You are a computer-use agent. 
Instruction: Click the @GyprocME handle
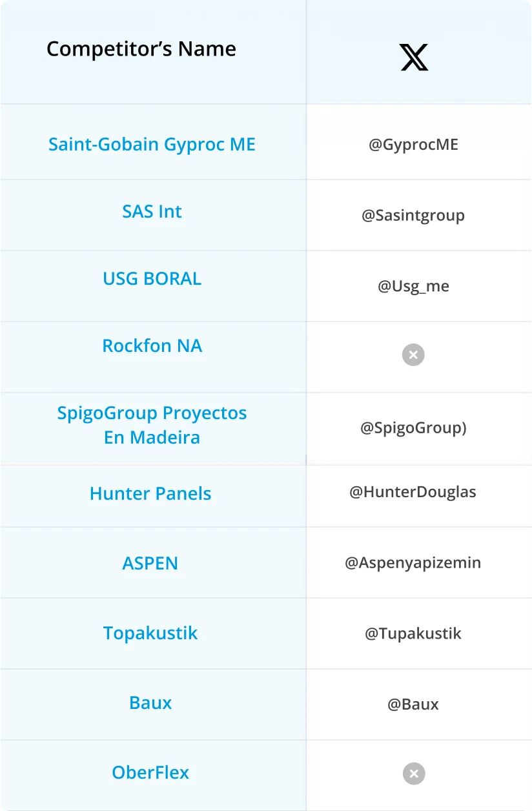[x=413, y=144]
